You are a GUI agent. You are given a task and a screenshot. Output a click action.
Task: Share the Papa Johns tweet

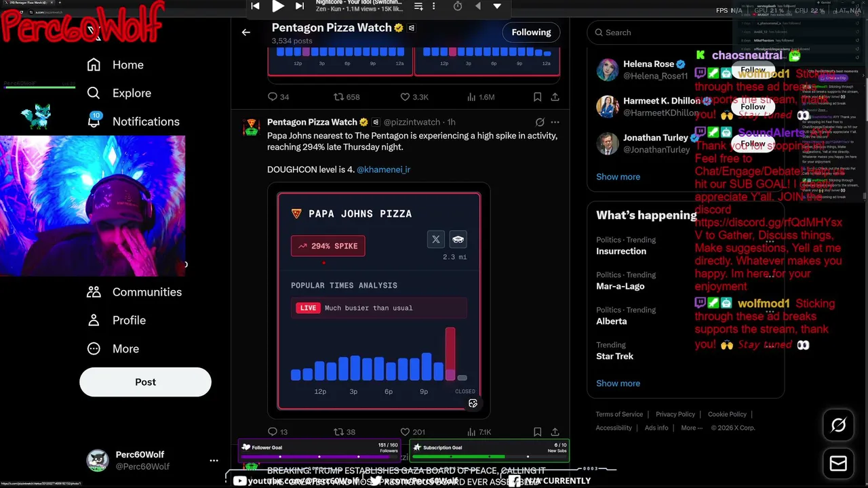(x=555, y=432)
